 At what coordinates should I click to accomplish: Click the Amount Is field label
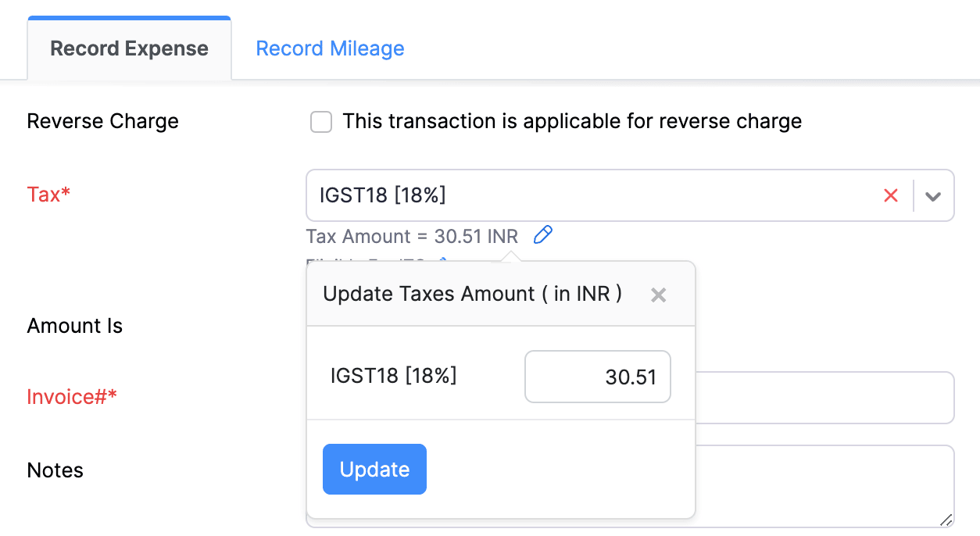pyautogui.click(x=74, y=326)
